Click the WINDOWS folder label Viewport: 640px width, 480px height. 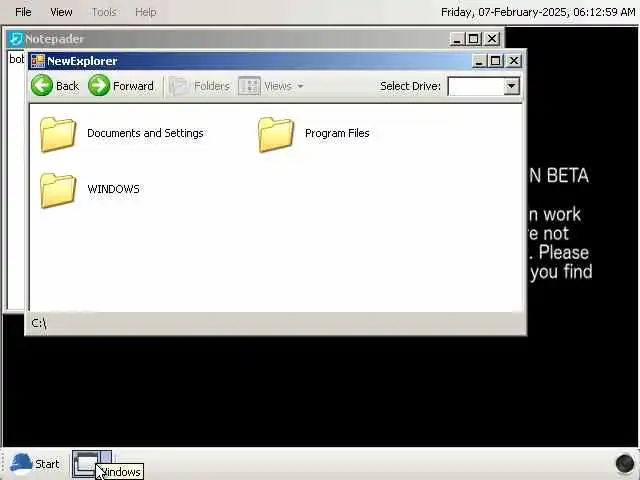[113, 189]
